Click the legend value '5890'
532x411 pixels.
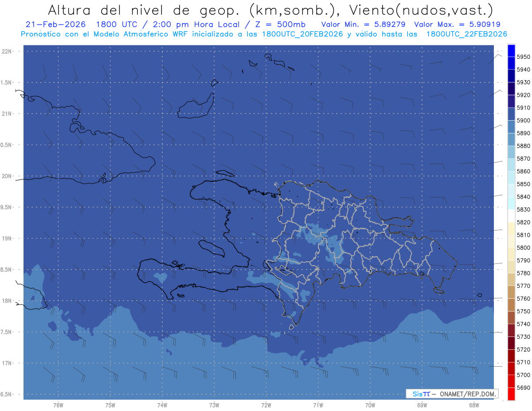(524, 133)
